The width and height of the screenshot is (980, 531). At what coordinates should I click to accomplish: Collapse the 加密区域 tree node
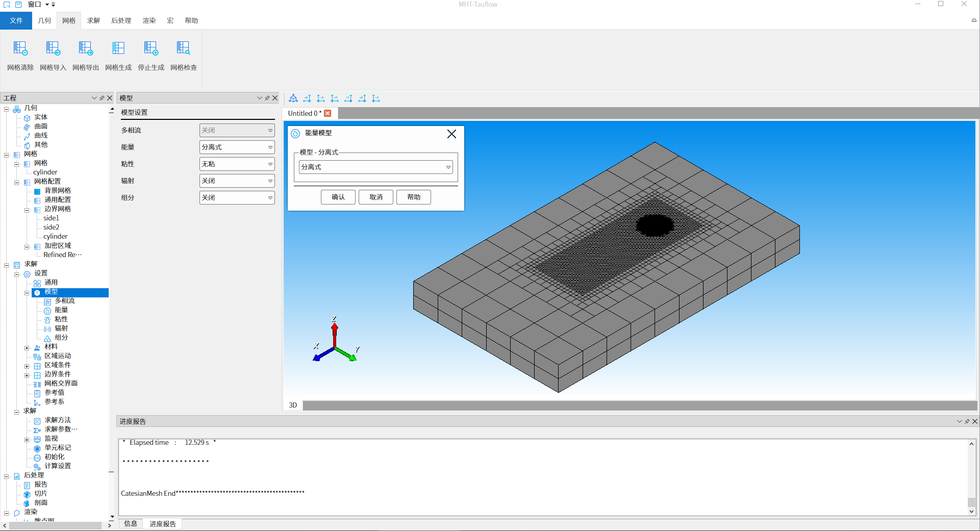tap(27, 246)
